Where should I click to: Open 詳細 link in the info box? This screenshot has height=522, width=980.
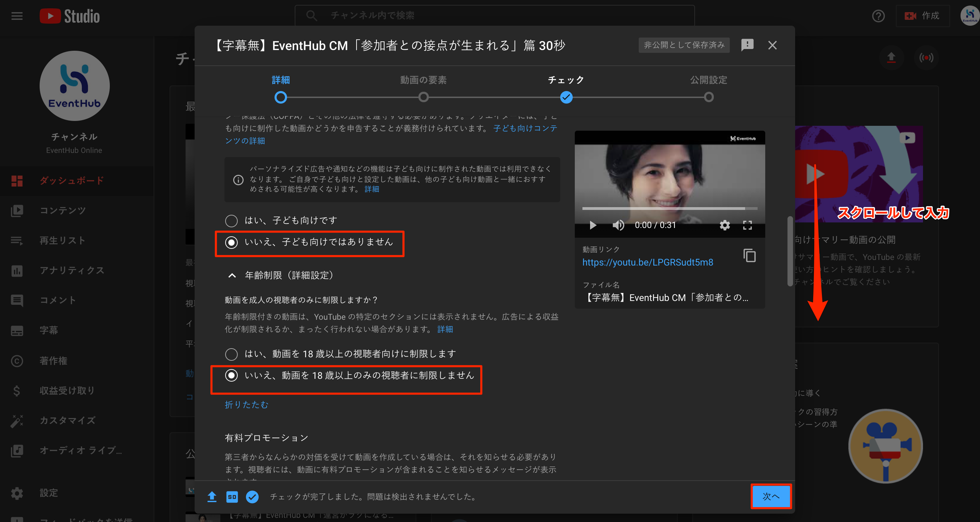[372, 189]
